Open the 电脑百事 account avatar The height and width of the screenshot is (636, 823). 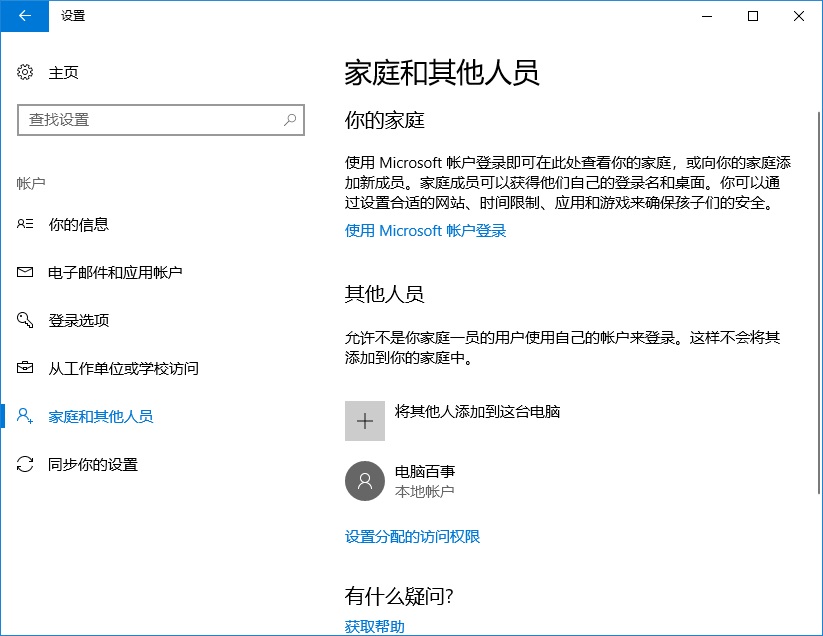[x=365, y=482]
